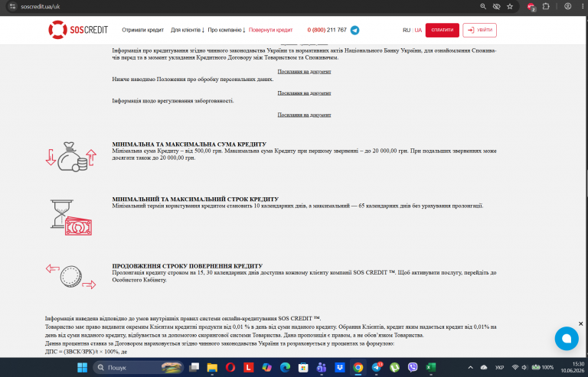Viewport: 588px width, 377px height.
Task: Open Отримати кредит menu item
Action: coord(143,30)
